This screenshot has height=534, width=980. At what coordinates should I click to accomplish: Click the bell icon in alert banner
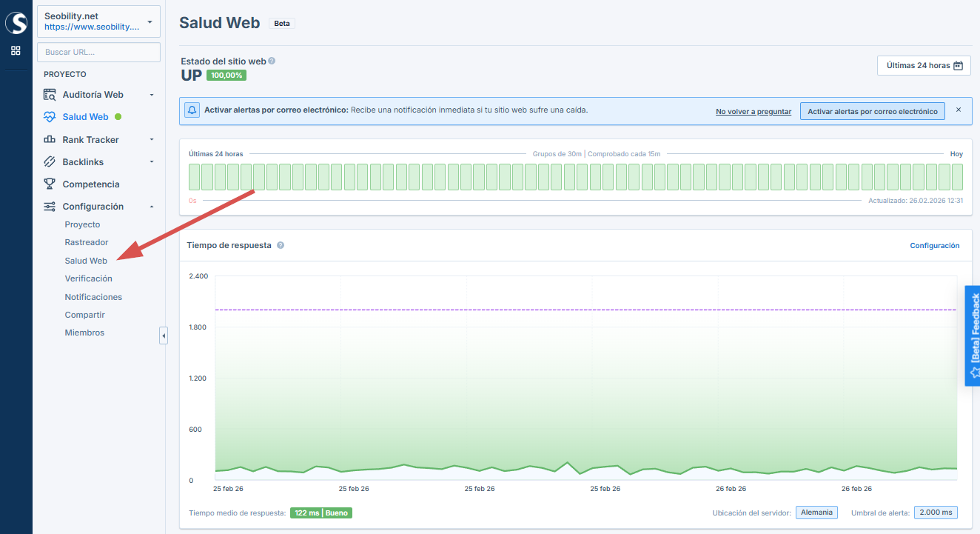click(x=192, y=110)
